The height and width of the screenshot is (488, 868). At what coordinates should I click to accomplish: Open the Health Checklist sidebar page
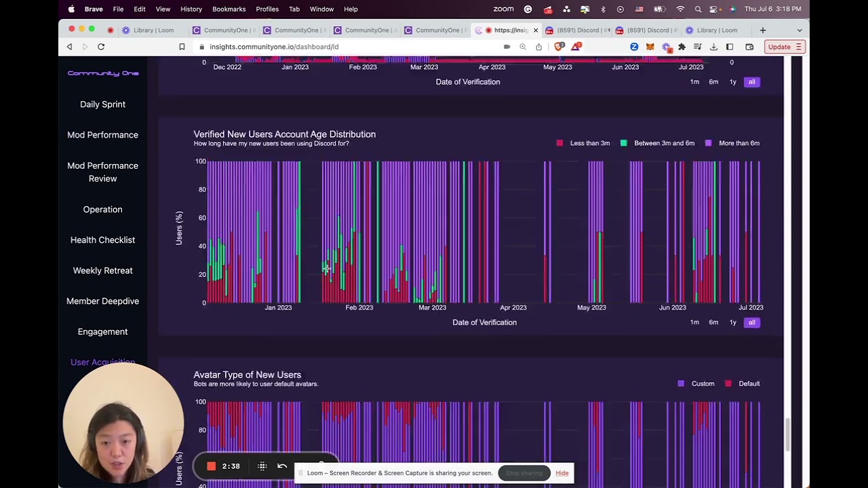103,240
